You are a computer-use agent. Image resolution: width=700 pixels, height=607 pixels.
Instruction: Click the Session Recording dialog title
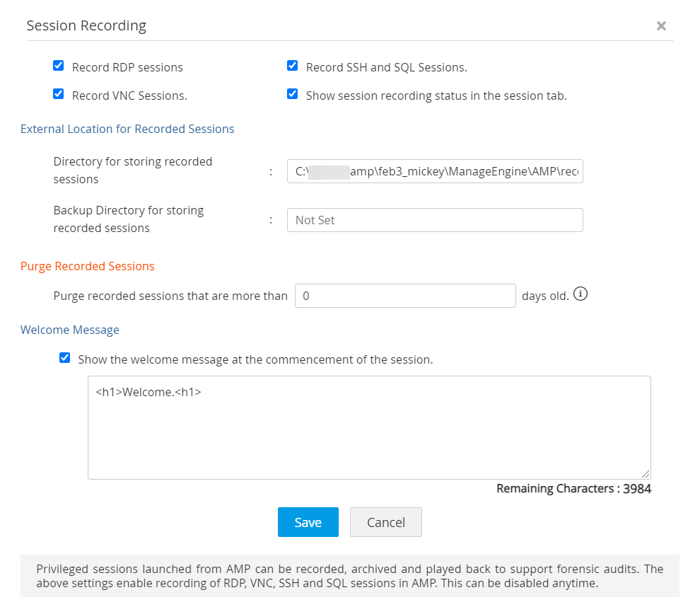[x=86, y=26]
